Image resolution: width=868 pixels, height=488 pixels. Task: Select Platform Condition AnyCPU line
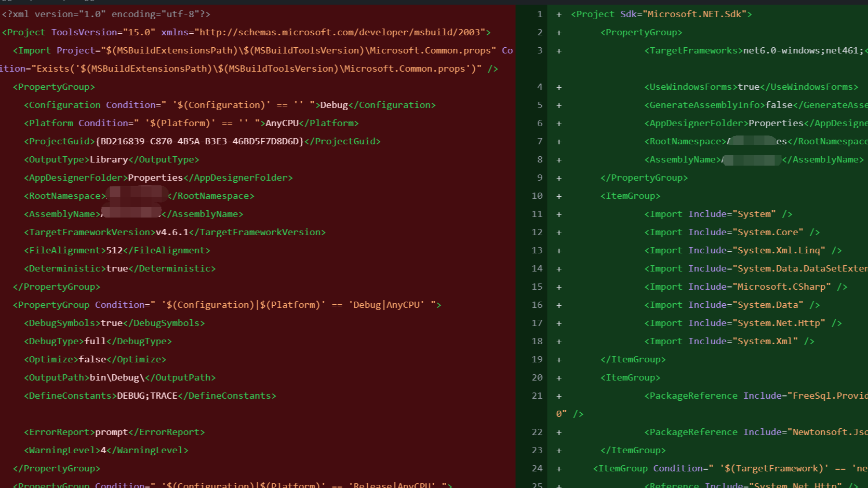pos(191,123)
